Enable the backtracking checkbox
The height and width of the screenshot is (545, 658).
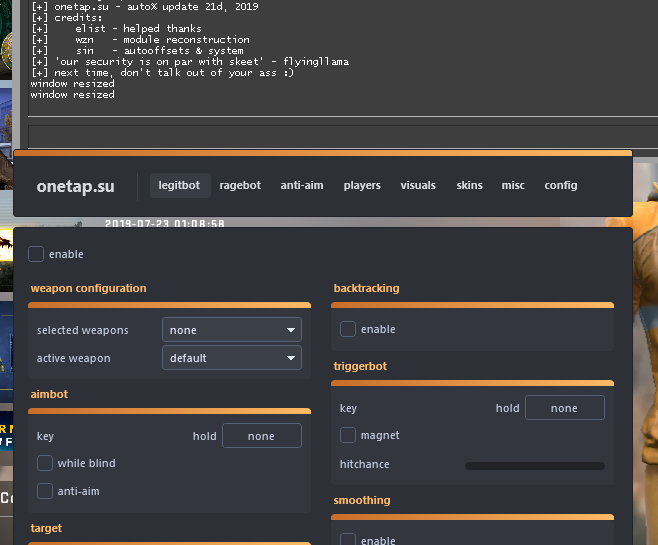[x=348, y=329]
